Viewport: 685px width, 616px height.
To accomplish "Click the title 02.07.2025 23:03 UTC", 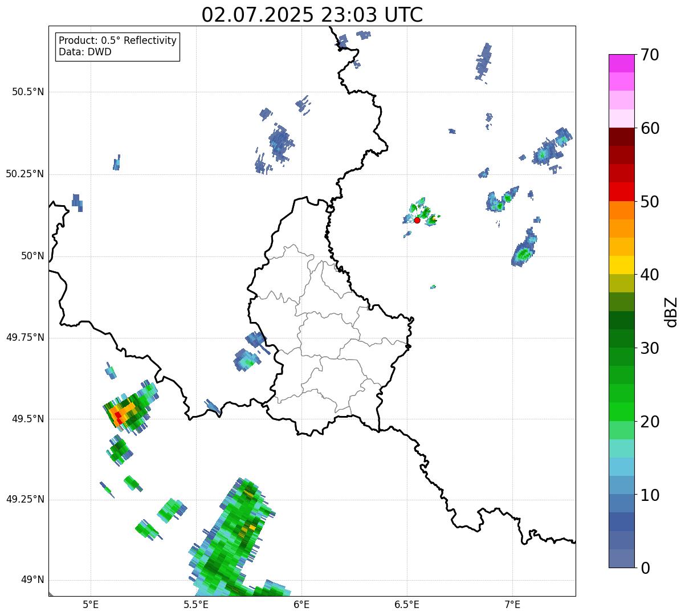I will coord(312,15).
